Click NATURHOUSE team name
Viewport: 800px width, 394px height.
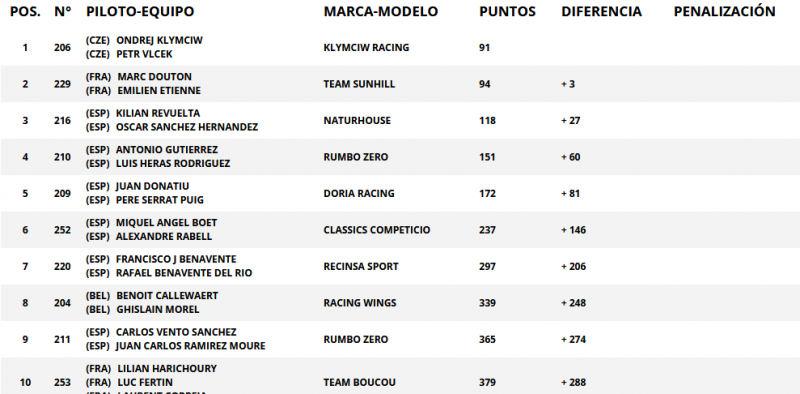357,121
